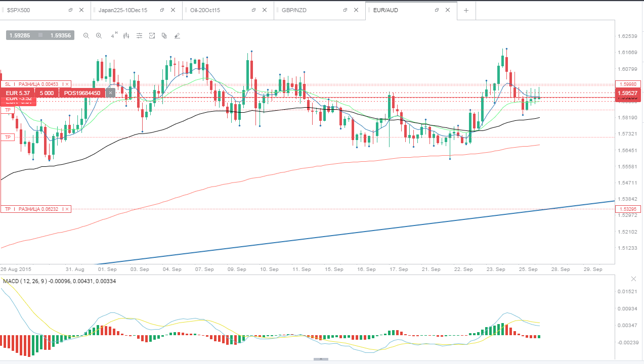Open chart settings sliders icon
This screenshot has width=644, height=364.
point(139,35)
